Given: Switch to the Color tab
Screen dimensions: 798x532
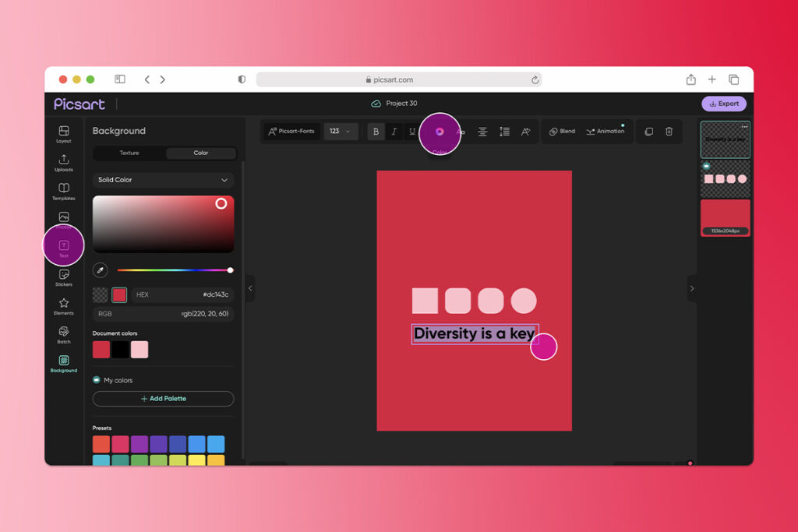Looking at the screenshot, I should (199, 153).
